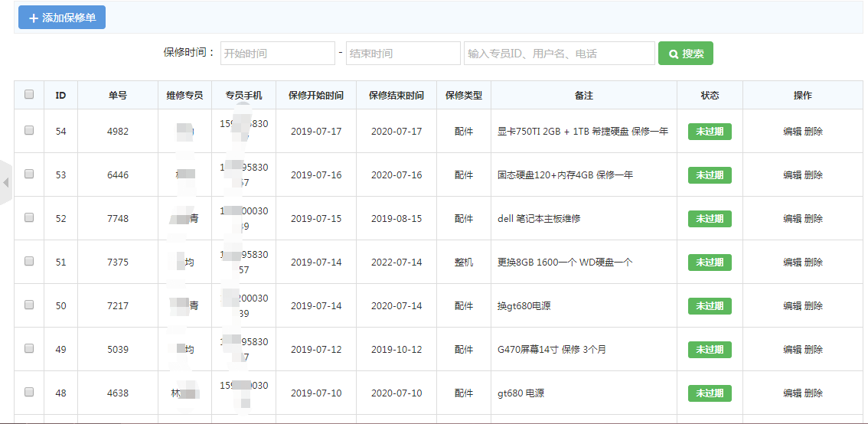Edit the record with 单号 7748

pyautogui.click(x=792, y=219)
